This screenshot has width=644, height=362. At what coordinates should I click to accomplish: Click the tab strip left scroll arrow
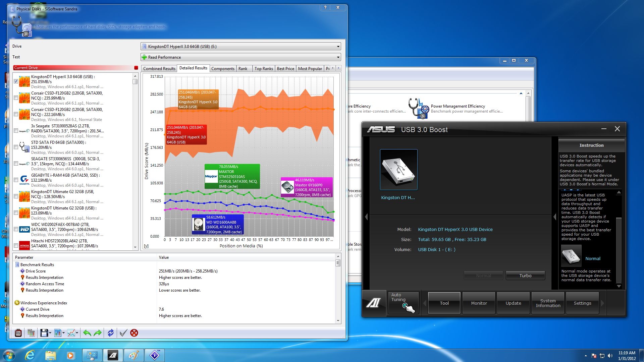pos(333,68)
